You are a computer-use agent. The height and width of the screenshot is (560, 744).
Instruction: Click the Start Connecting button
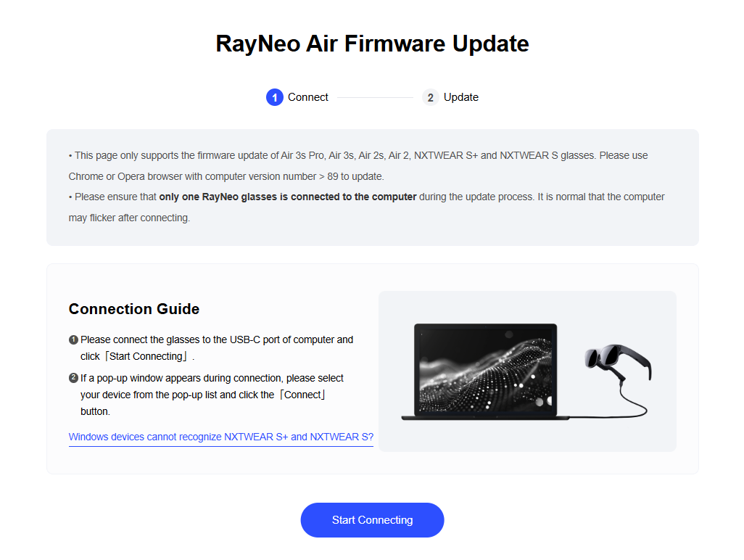point(372,519)
